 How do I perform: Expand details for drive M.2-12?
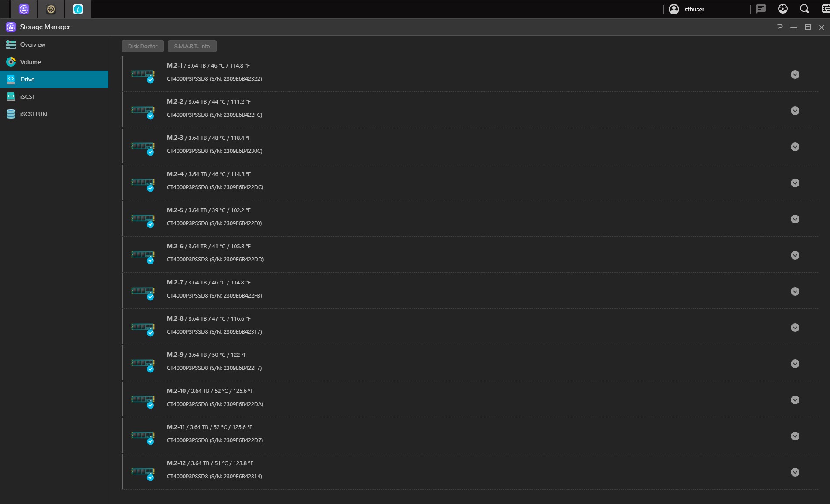point(795,472)
